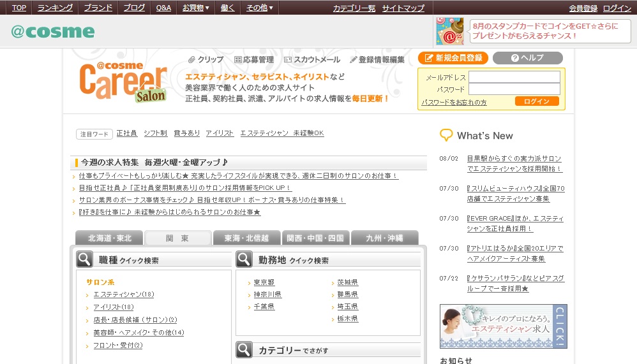Focus the メールアドレス input field
This screenshot has width=637, height=364.
(514, 77)
